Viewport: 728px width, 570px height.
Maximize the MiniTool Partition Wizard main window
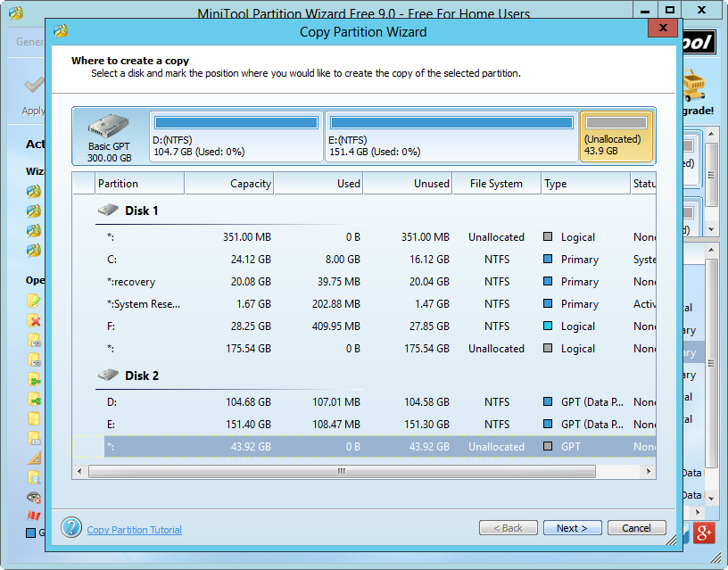[670, 10]
